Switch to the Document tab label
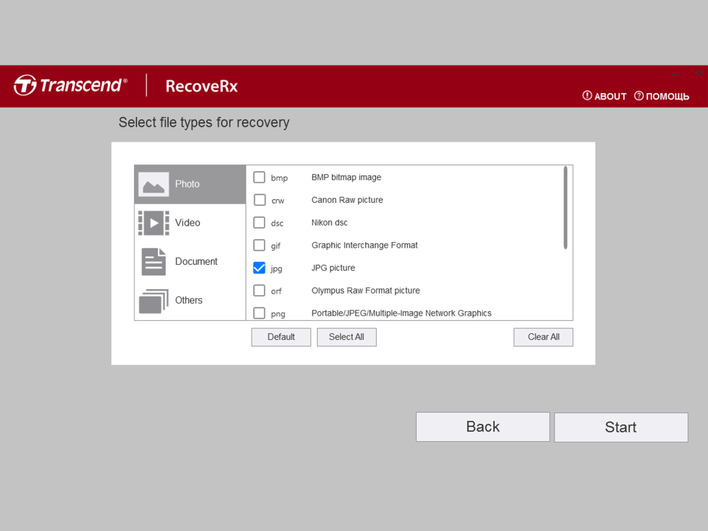708x531 pixels. pos(196,261)
